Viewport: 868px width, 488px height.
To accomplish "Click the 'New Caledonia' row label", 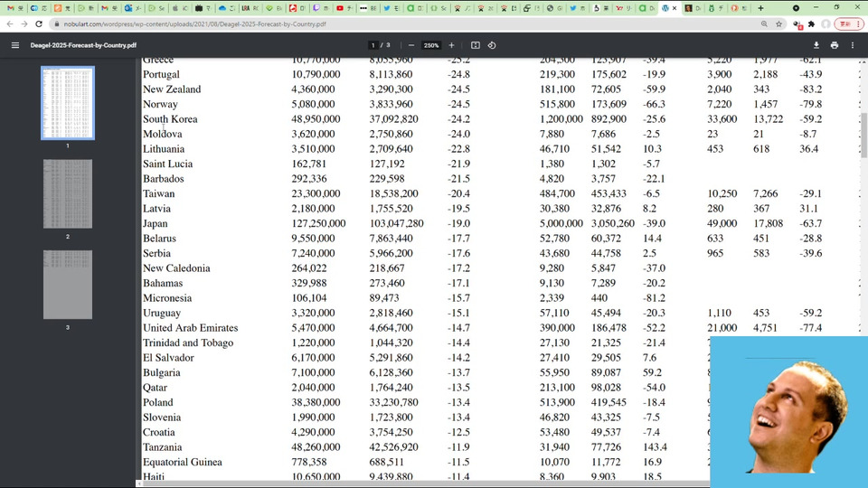I will [x=176, y=268].
